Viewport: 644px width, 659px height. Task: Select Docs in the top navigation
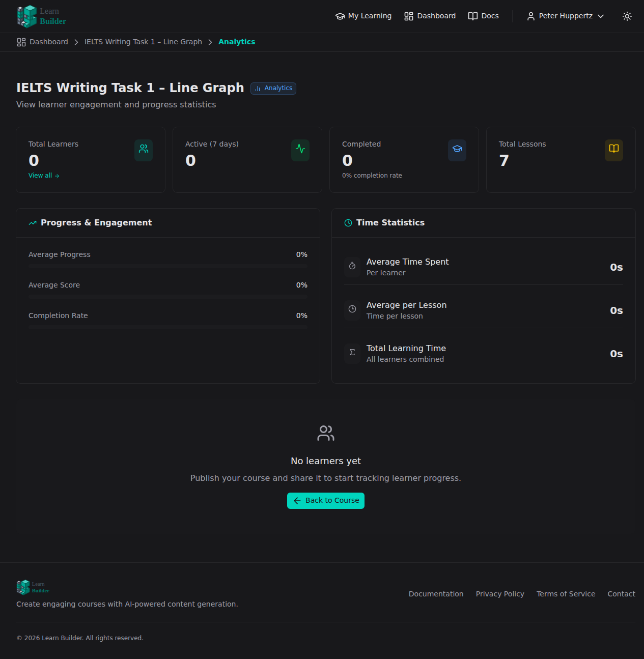click(x=489, y=16)
